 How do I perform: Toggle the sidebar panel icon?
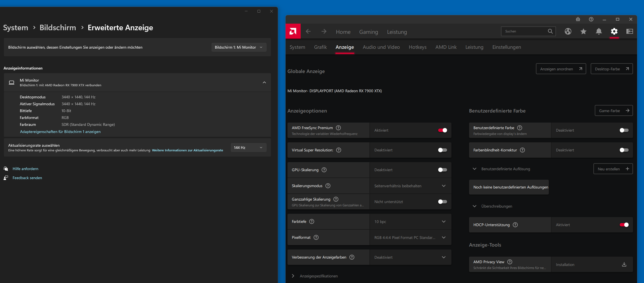pos(629,31)
